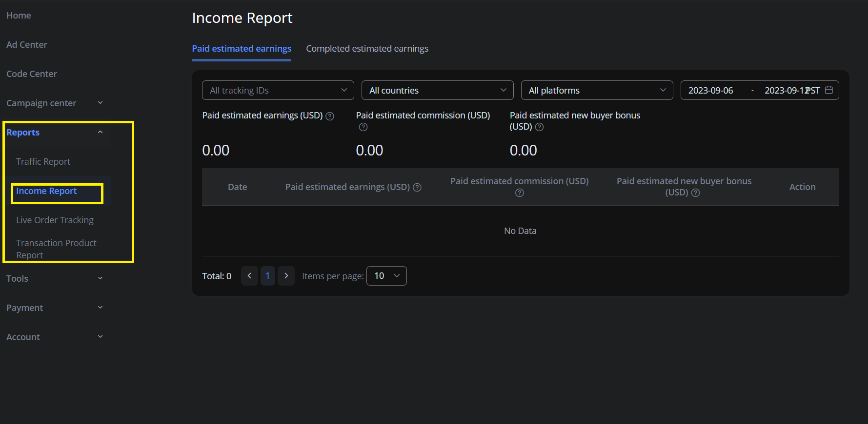Collapse the Reports section
Screen dimensions: 868x424
click(x=55, y=132)
